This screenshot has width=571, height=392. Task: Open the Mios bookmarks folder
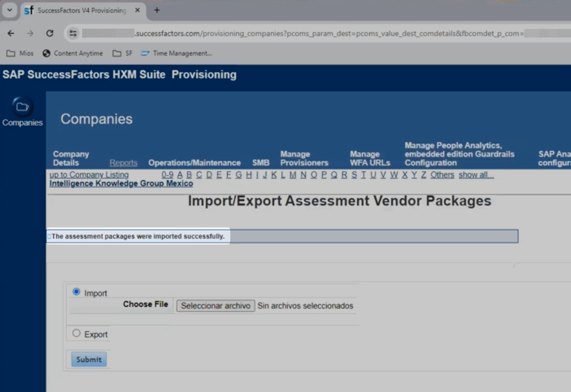coord(20,53)
